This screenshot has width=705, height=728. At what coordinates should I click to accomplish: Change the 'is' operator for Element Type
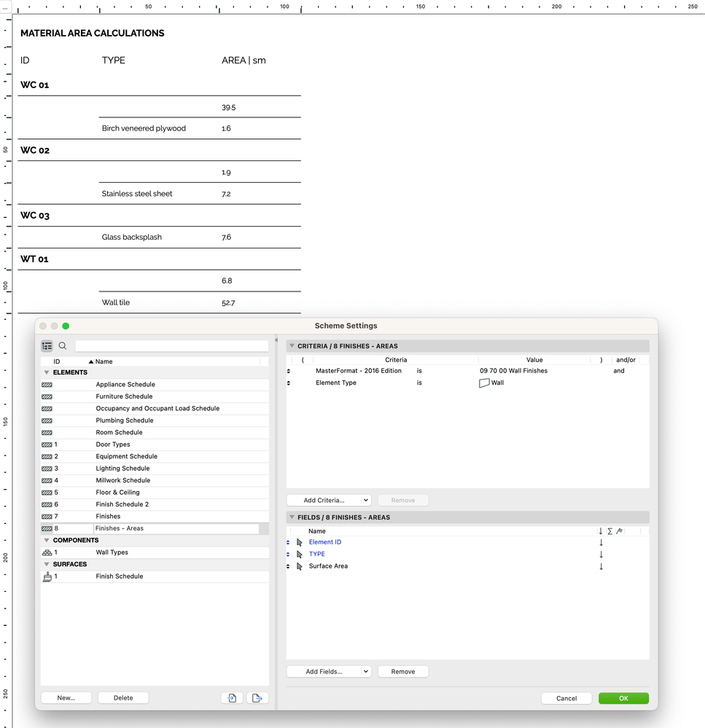419,383
